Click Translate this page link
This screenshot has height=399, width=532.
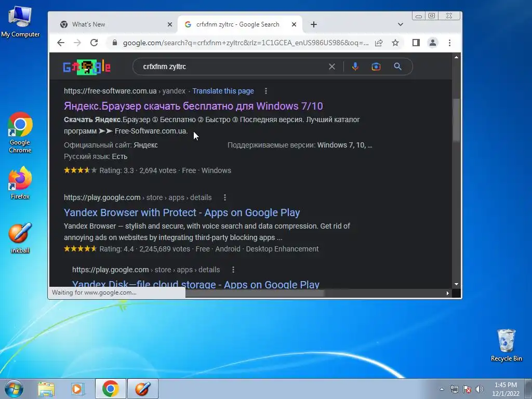223,91
